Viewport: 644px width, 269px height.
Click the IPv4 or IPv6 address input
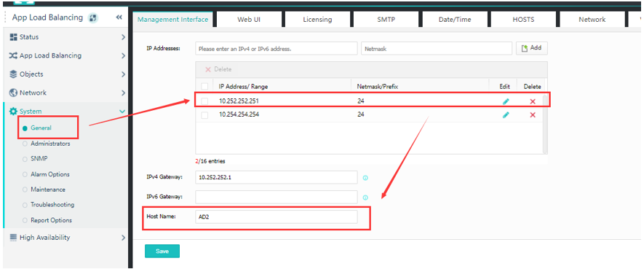[x=277, y=48]
